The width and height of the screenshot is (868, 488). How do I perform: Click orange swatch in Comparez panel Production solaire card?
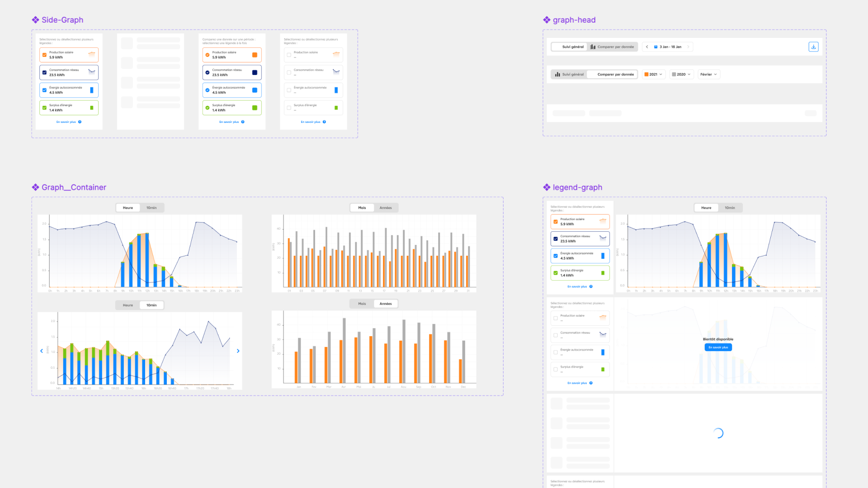[x=255, y=55]
